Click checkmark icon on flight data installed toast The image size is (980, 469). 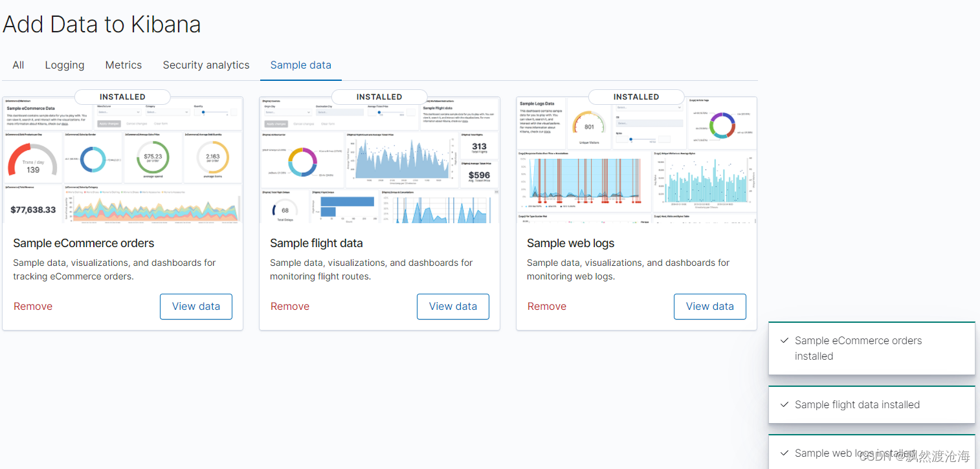[x=785, y=404]
